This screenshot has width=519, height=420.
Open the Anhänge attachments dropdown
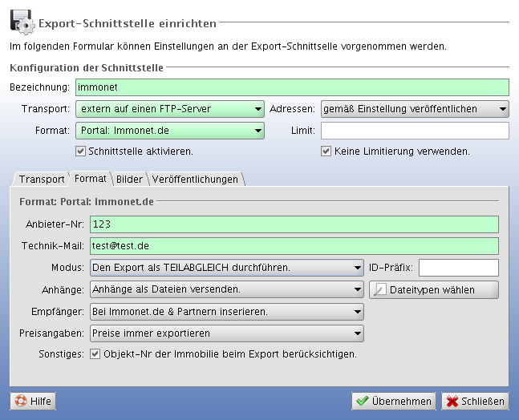point(226,289)
